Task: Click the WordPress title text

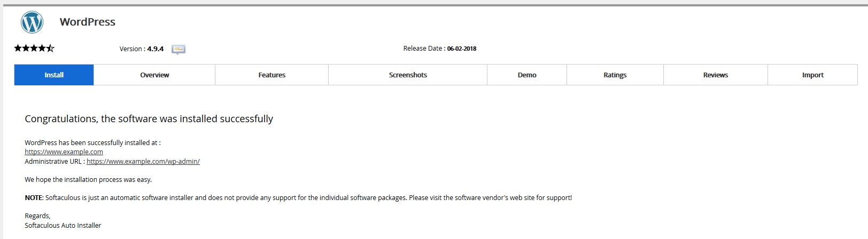Action: coord(88,22)
